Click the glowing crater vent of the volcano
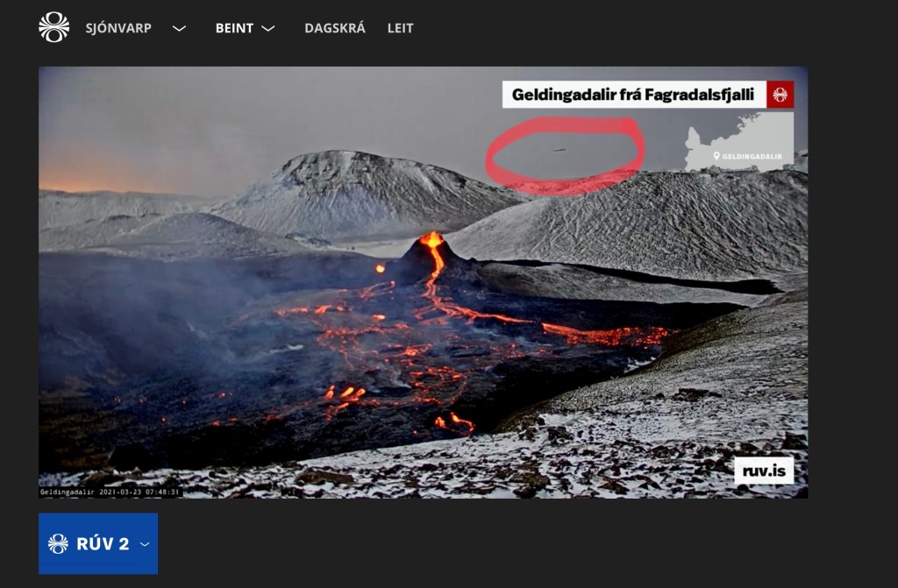Viewport: 898px width, 588px height. pos(431,237)
